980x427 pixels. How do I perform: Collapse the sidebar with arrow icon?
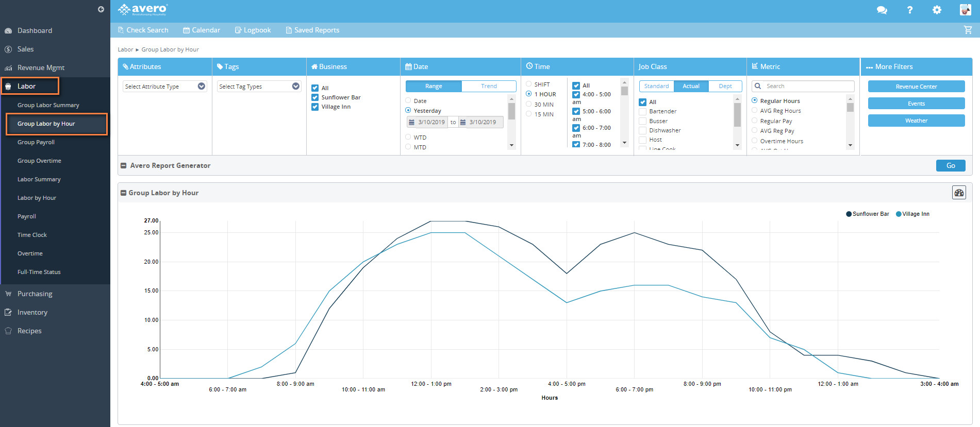pos(101,9)
